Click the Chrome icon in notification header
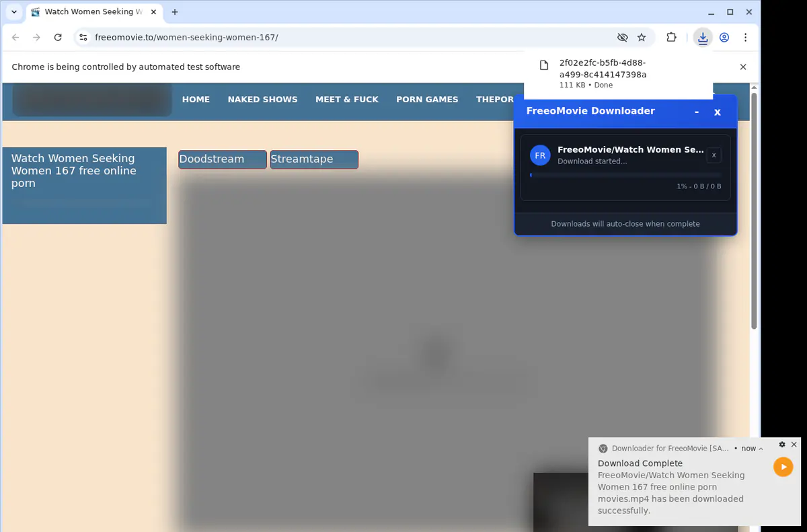Viewport: 807px width, 532px height. point(603,449)
